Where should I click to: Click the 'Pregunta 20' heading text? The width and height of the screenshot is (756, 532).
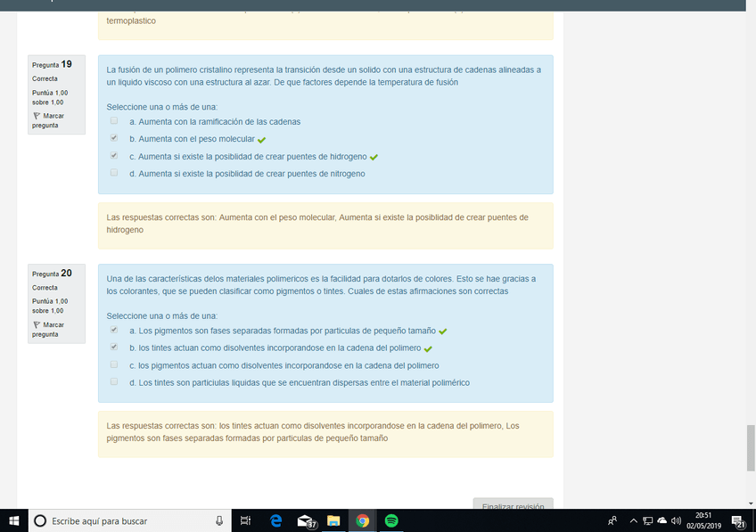[x=52, y=274]
